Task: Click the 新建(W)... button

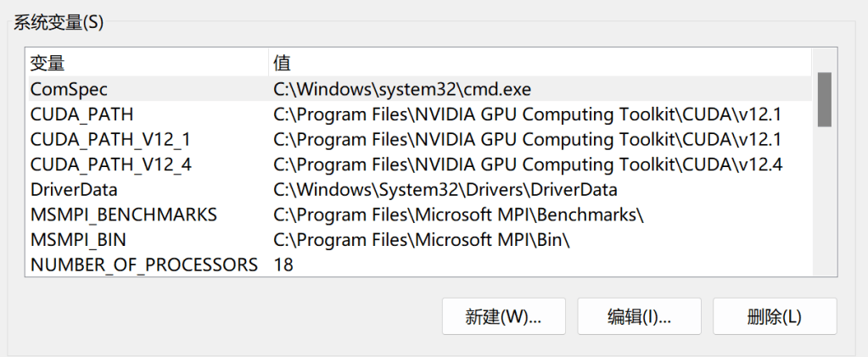Action: point(503,317)
